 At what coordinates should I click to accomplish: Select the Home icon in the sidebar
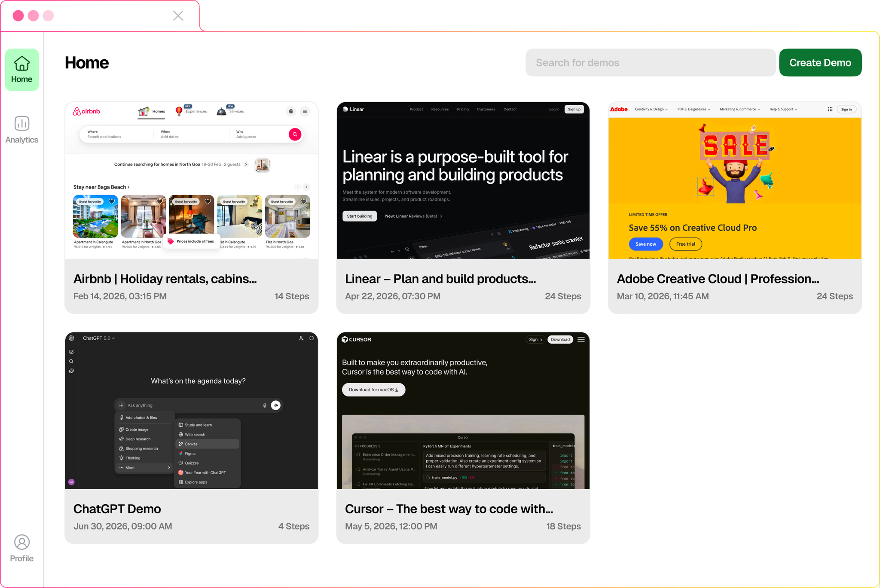pyautogui.click(x=21, y=69)
